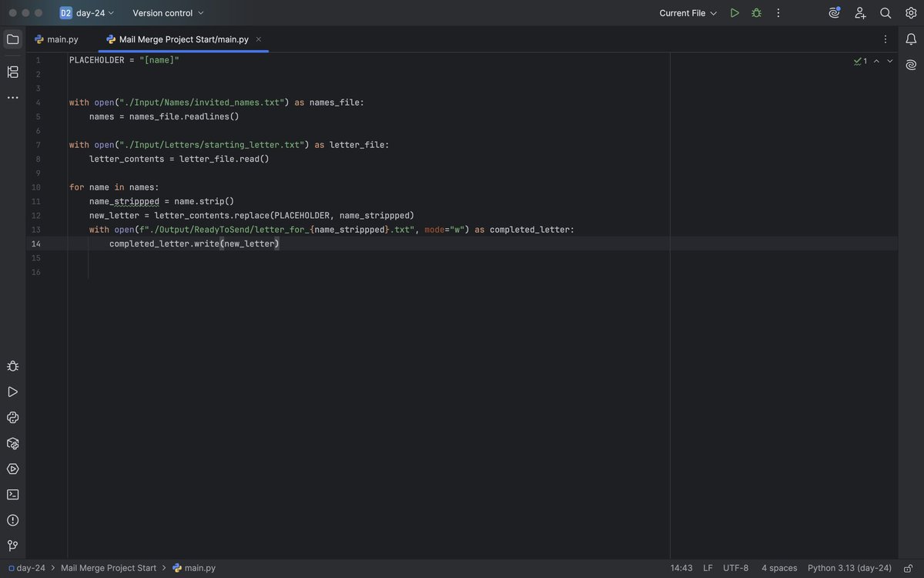The image size is (924, 578).
Task: Open Code With Me add-user icon
Action: pyautogui.click(x=860, y=13)
